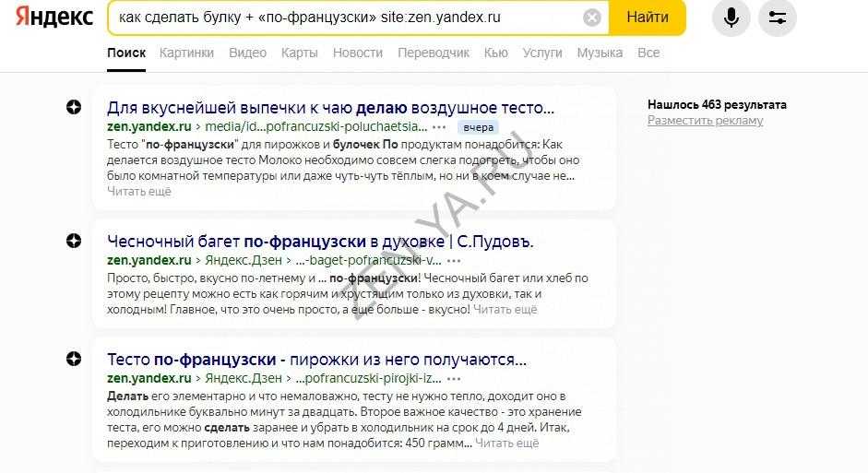Open three-dots menu of first result
Screen dimensions: 868x473
point(439,127)
